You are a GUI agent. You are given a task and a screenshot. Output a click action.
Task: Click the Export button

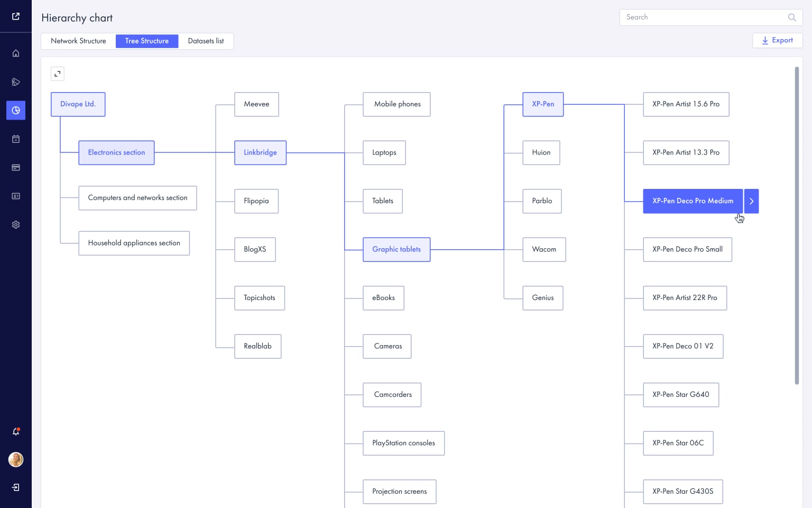[777, 40]
